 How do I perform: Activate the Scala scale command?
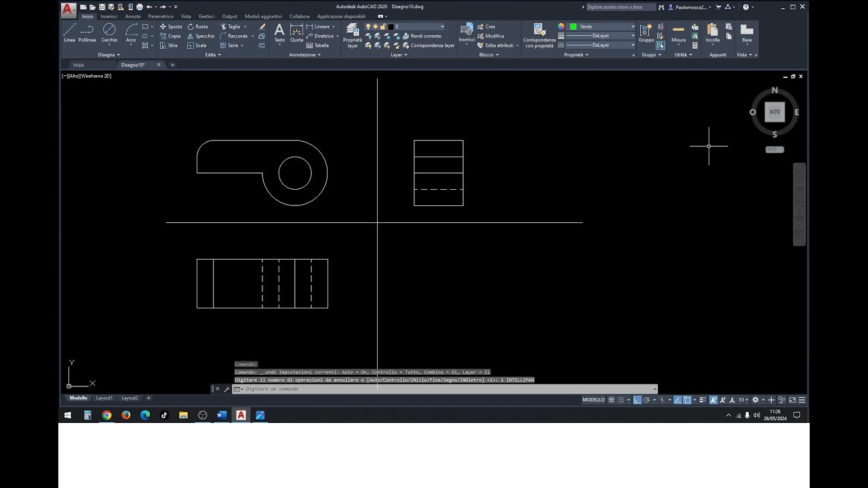[197, 45]
